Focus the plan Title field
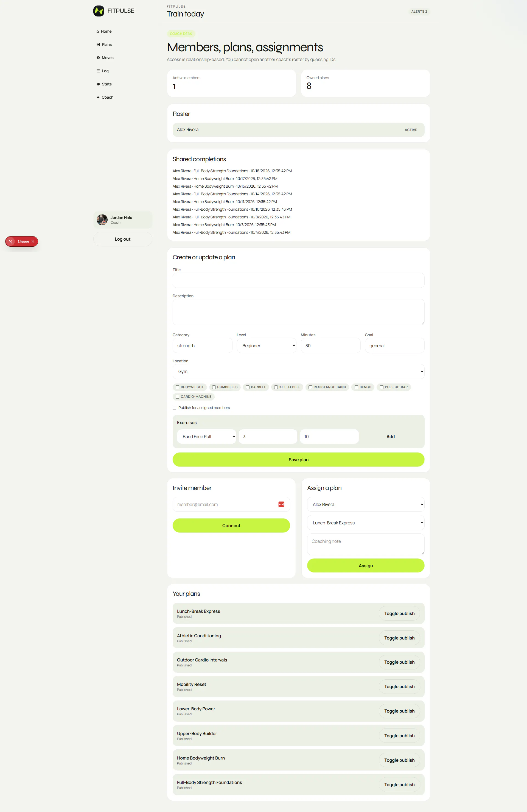 [x=298, y=280]
